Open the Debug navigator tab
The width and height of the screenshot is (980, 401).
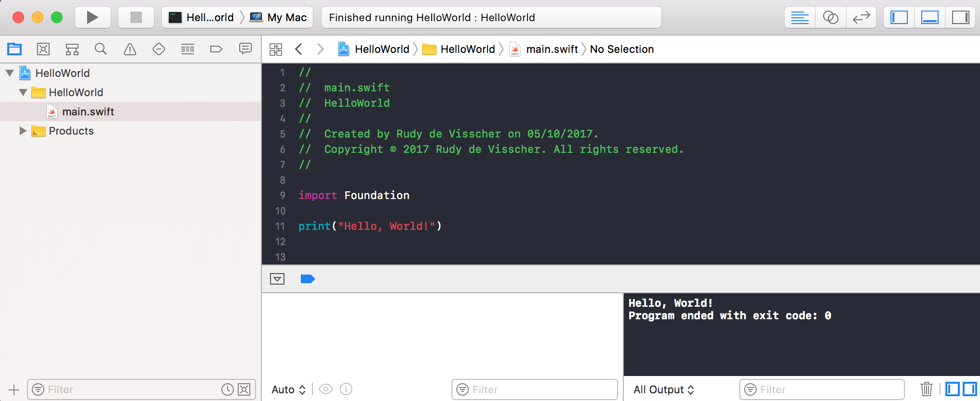point(188,49)
